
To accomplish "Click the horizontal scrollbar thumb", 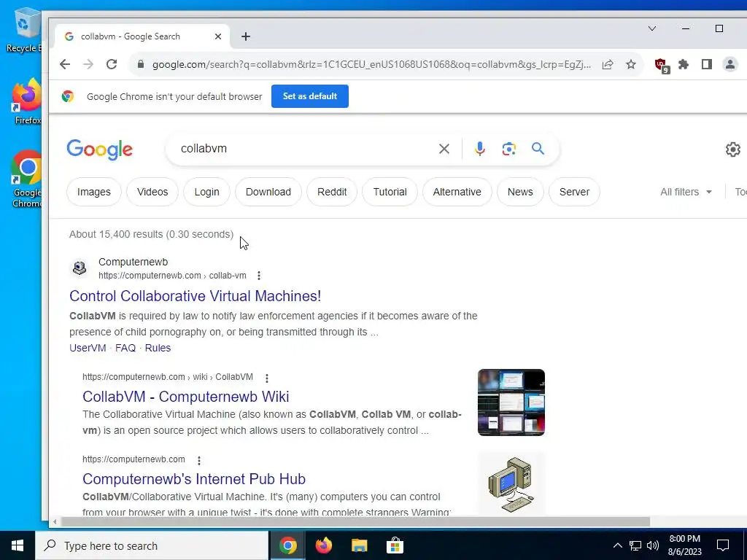I will (x=355, y=522).
